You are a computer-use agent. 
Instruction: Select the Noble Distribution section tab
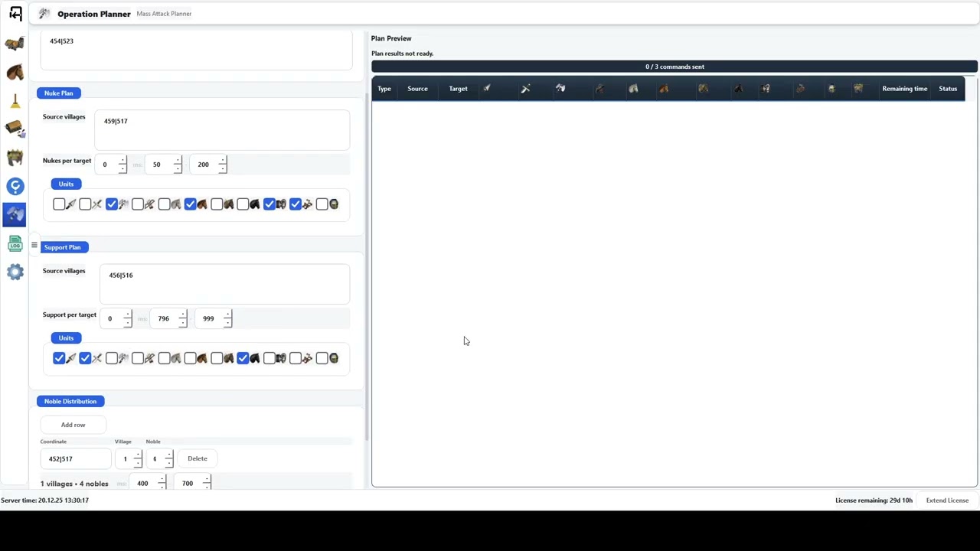coord(70,401)
